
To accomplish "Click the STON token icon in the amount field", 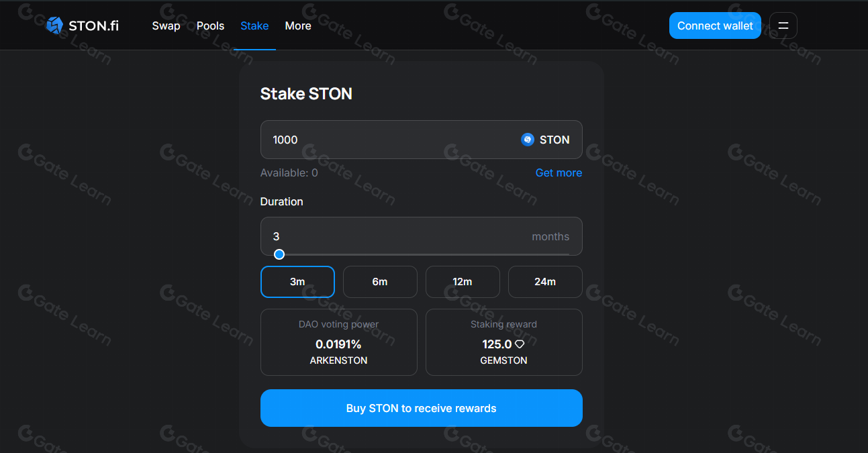I will (528, 140).
